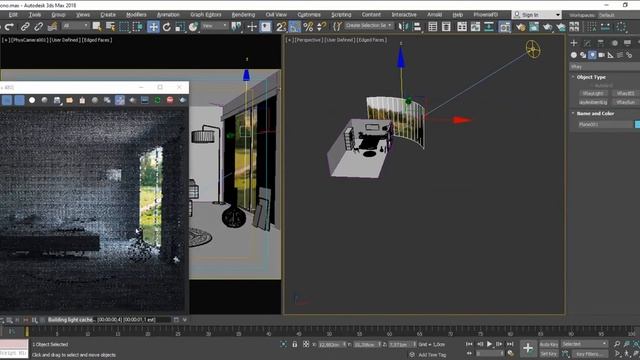Click the Play Animation button

click(x=489, y=344)
